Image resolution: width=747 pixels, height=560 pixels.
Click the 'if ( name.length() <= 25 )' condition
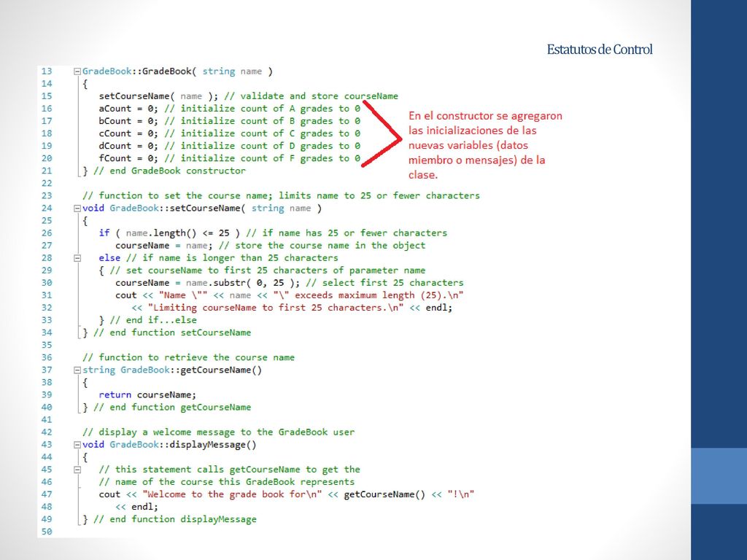tap(169, 233)
